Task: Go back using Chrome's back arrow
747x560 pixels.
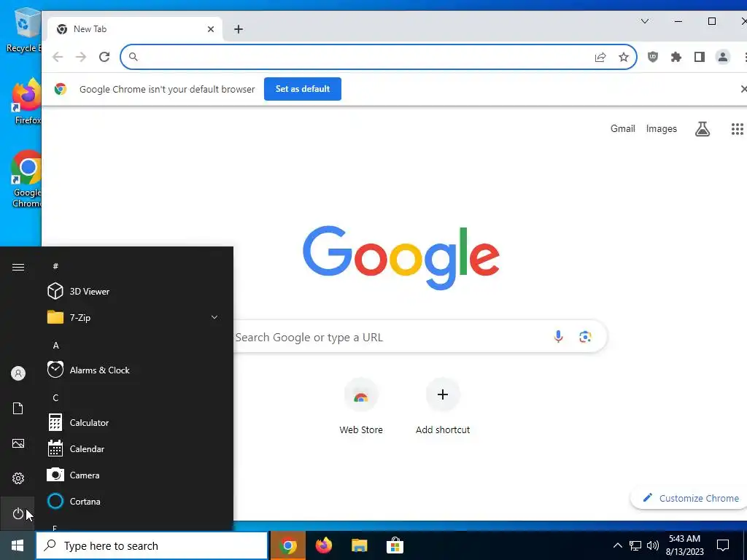Action: [58, 57]
